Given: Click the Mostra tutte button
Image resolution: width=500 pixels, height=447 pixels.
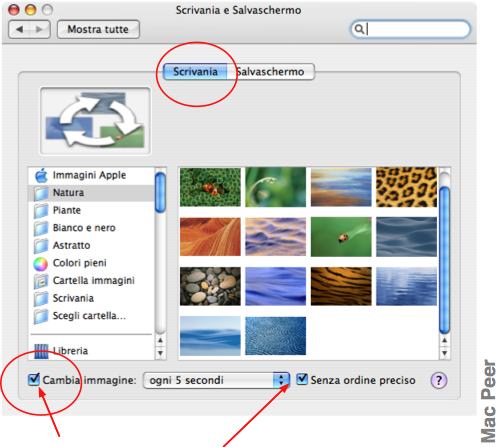Looking at the screenshot, I should pyautogui.click(x=98, y=29).
